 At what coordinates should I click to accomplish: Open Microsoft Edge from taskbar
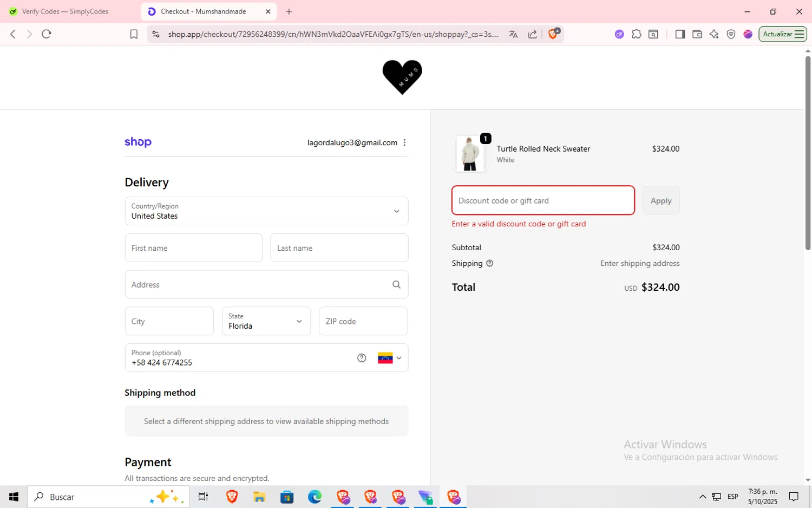coord(315,497)
